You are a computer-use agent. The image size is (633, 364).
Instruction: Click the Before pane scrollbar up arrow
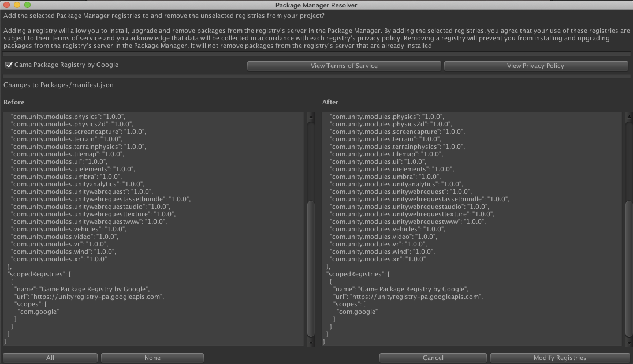coord(311,116)
